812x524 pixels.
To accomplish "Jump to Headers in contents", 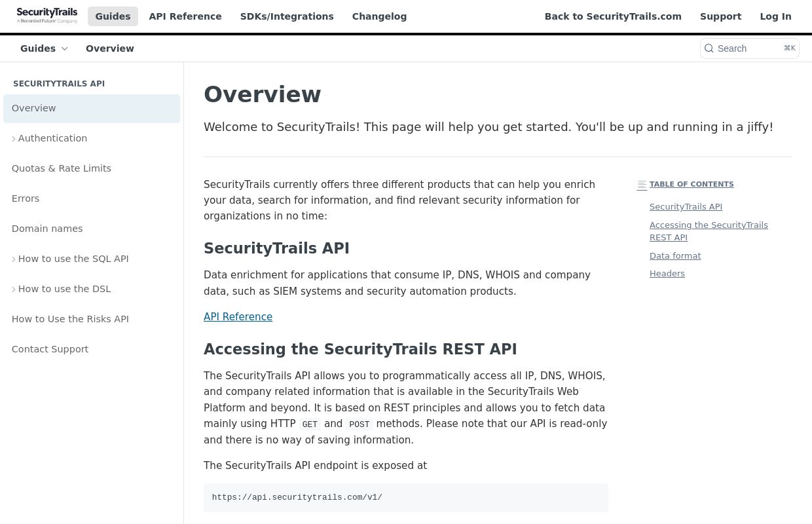I will 667,274.
